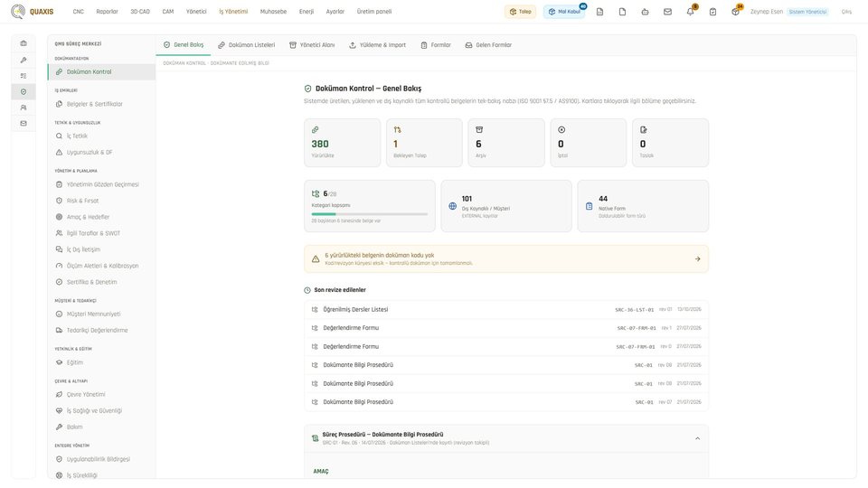Click the form icon on Native Form card
Screen dimensions: 868x488
click(x=589, y=206)
